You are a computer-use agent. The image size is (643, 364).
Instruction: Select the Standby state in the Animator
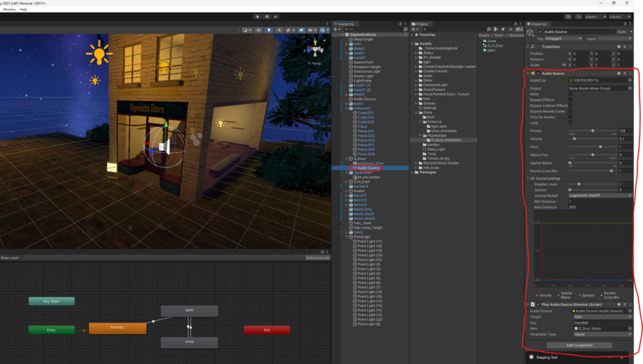[117, 328]
